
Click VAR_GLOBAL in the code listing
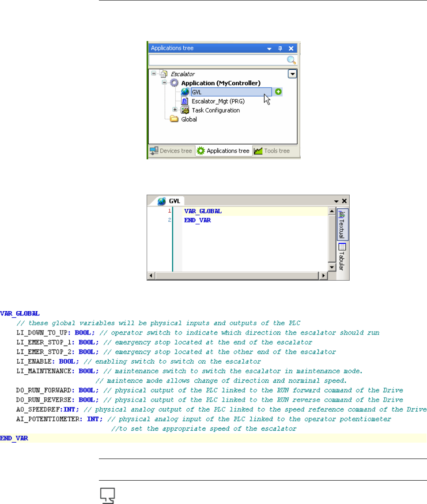(20, 313)
